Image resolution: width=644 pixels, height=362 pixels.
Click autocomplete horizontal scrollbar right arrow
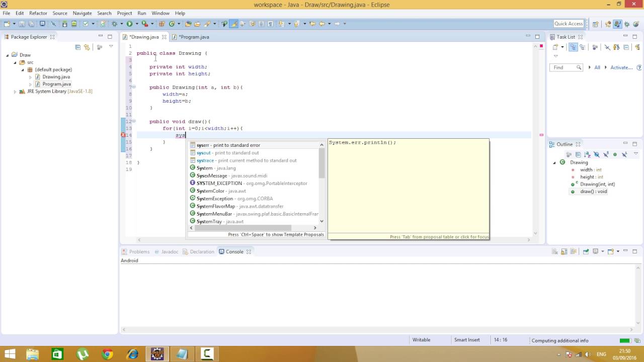point(315,228)
